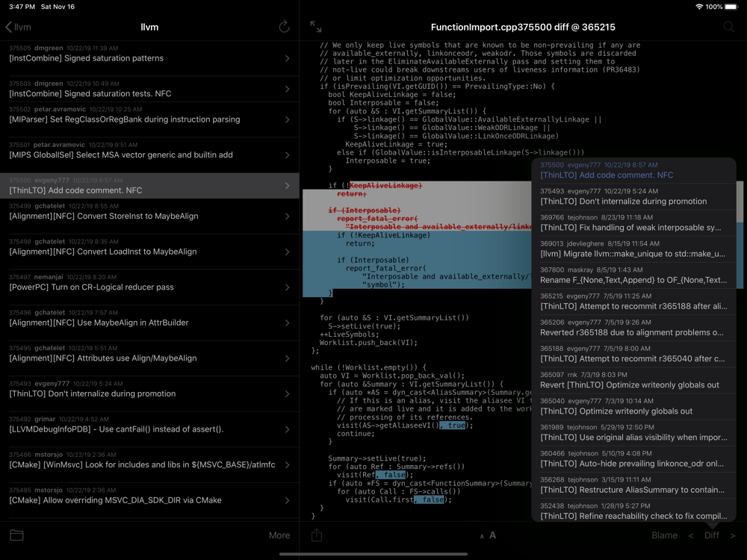
Task: Select revision 365206 Reverted r365188
Action: click(x=633, y=328)
